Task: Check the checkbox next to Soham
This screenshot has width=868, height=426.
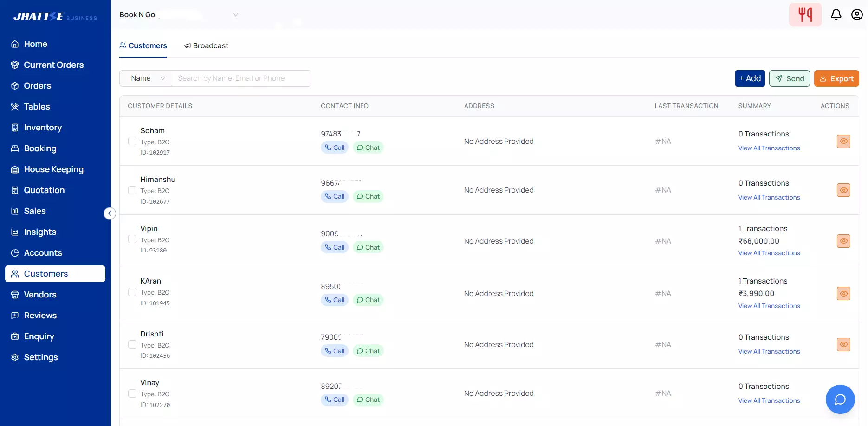Action: click(132, 141)
